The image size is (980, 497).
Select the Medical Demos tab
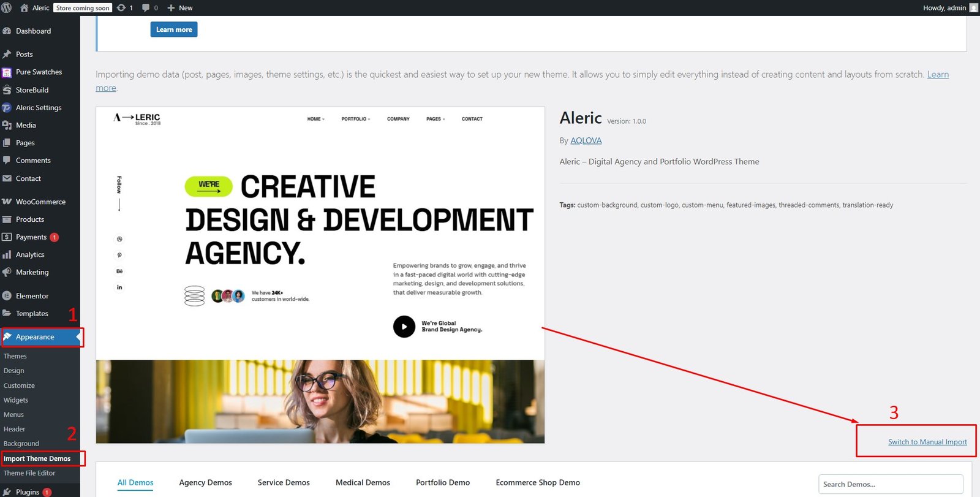pos(363,483)
